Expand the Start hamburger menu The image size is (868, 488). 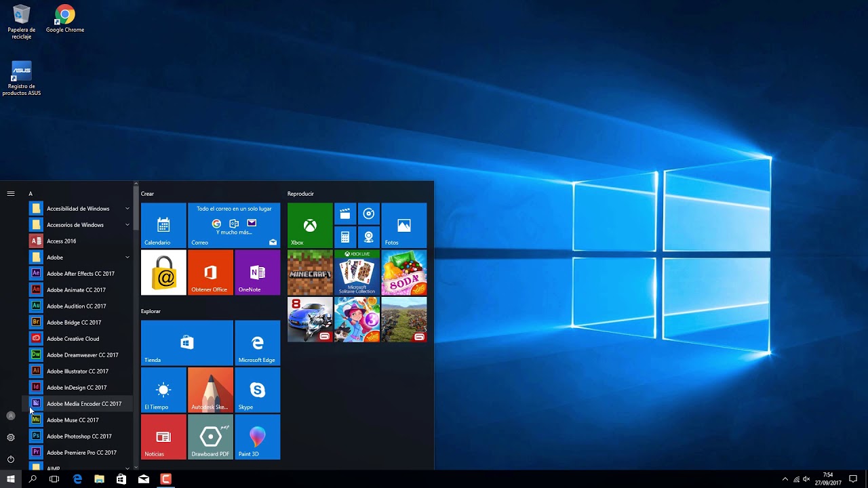[11, 194]
